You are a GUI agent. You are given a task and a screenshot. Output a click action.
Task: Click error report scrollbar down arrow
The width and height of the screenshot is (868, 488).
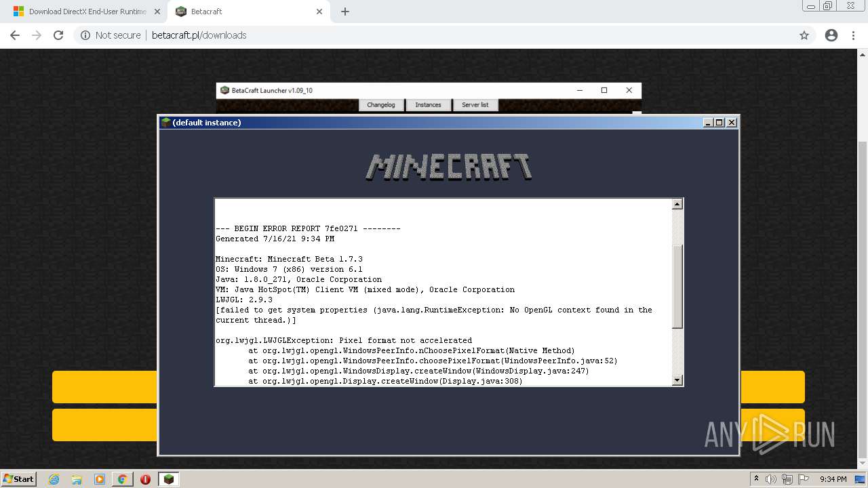coord(677,381)
